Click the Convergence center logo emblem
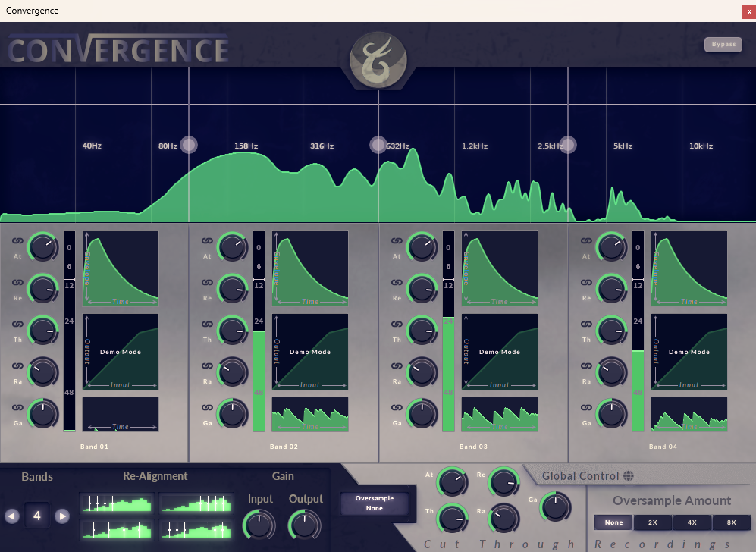 [378, 60]
